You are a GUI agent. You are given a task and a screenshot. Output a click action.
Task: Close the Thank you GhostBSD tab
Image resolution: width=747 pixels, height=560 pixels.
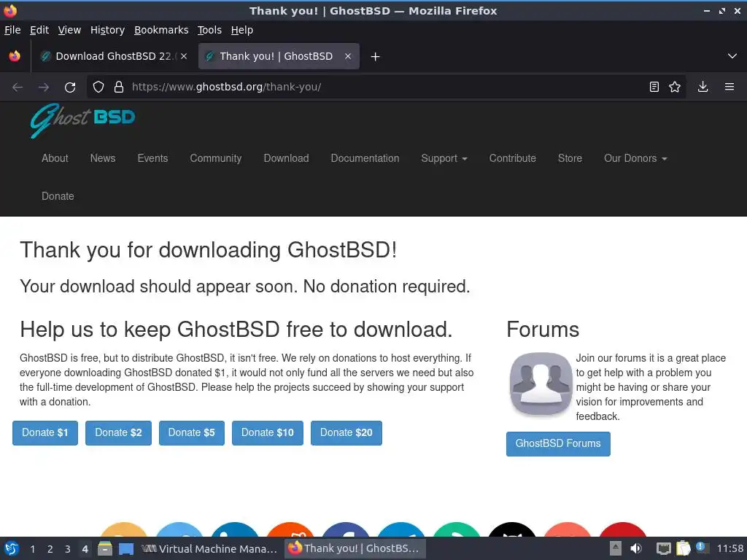[x=348, y=56]
